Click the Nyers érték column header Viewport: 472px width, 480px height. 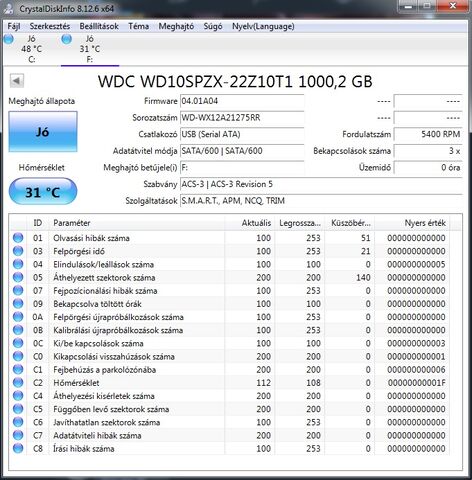[412, 223]
